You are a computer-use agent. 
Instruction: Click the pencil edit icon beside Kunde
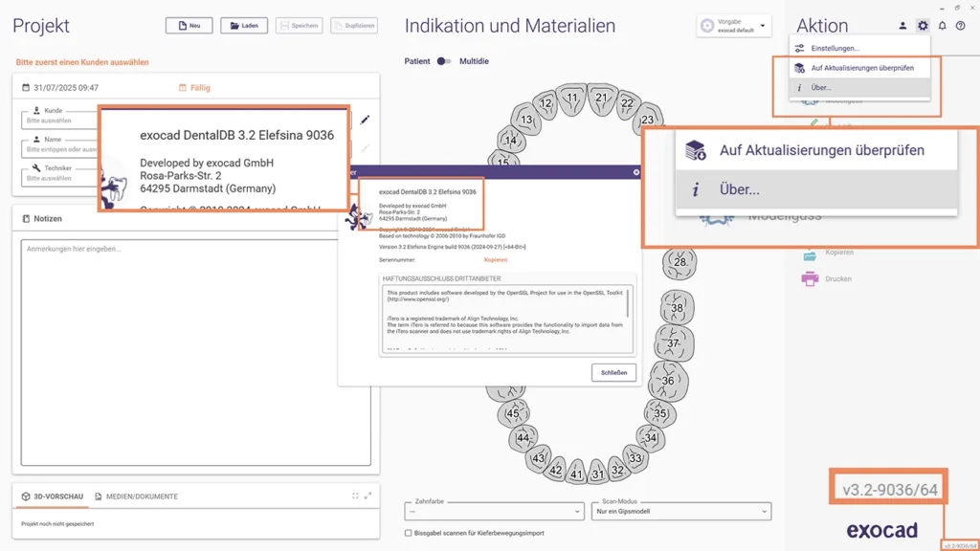click(365, 121)
